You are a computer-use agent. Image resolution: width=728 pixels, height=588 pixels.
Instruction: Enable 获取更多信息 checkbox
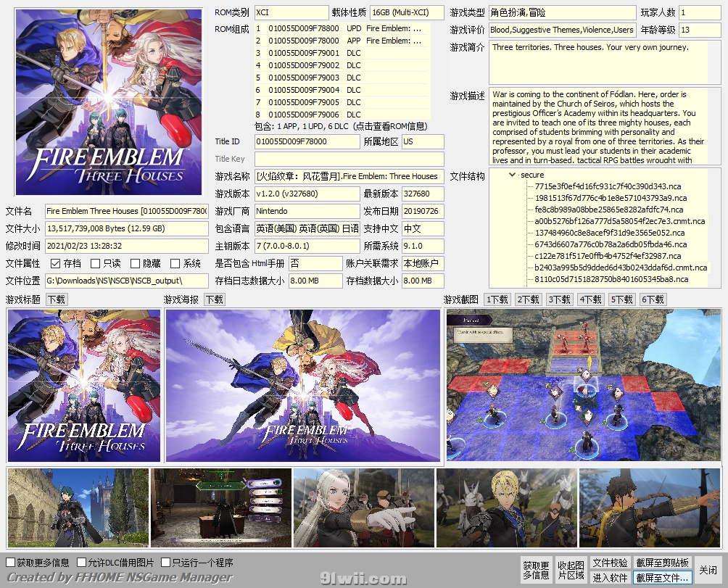tap(11, 563)
